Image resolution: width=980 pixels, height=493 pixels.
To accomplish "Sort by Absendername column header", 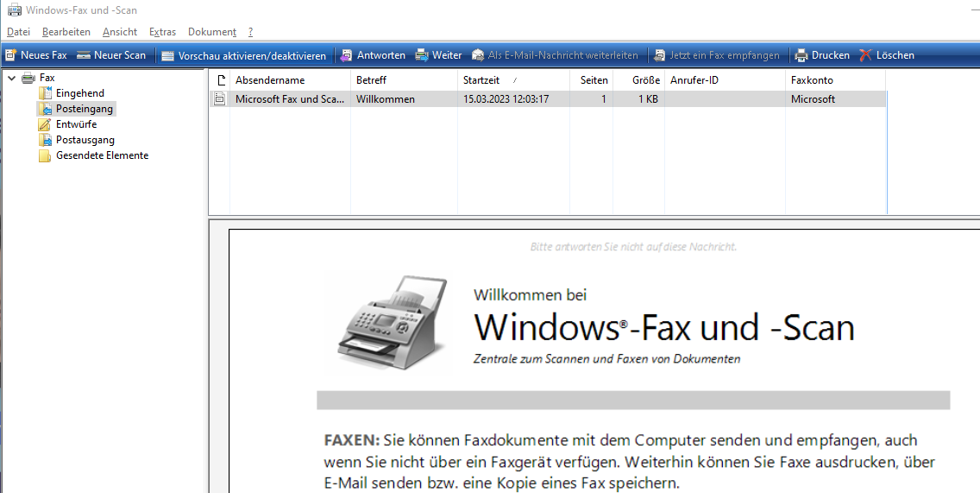I will point(290,80).
